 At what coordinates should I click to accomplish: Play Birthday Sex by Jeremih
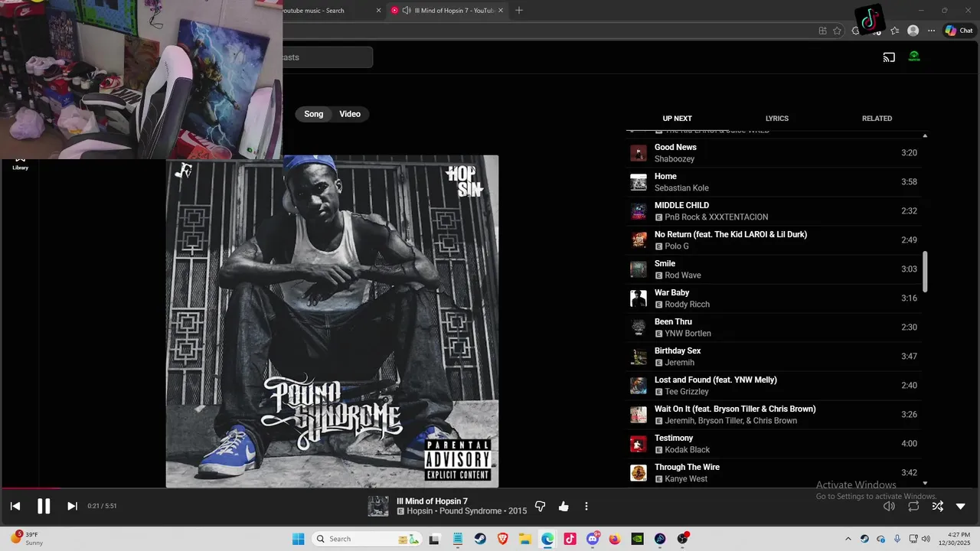tap(775, 357)
